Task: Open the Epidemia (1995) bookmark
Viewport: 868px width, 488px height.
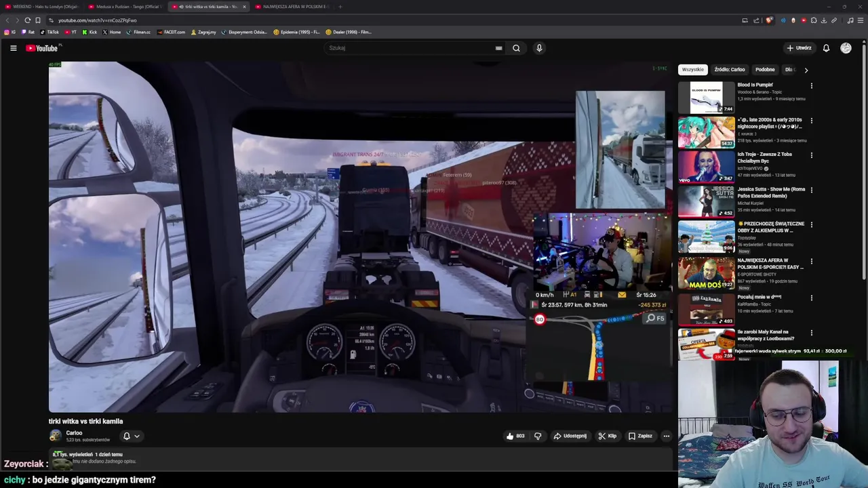Action: (297, 32)
